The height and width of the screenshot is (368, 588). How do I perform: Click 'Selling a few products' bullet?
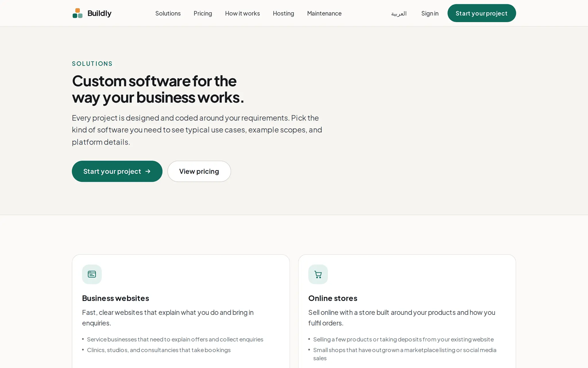(403, 339)
